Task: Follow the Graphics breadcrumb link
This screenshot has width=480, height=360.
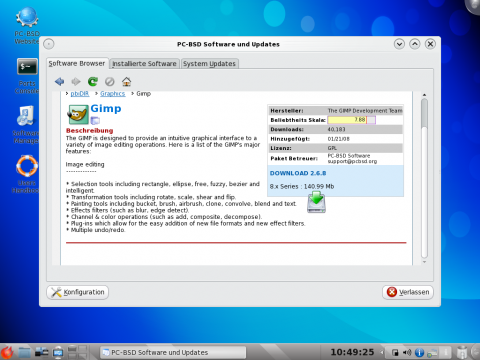Action: (113, 94)
